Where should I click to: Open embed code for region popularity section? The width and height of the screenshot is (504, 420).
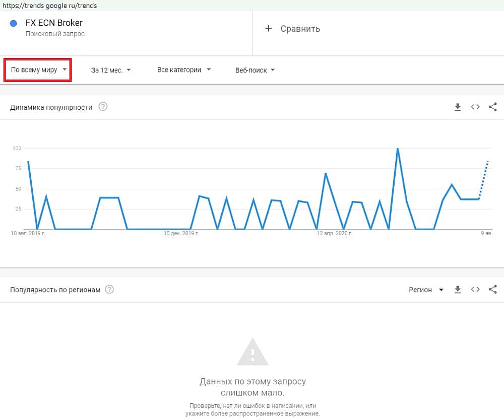point(475,289)
